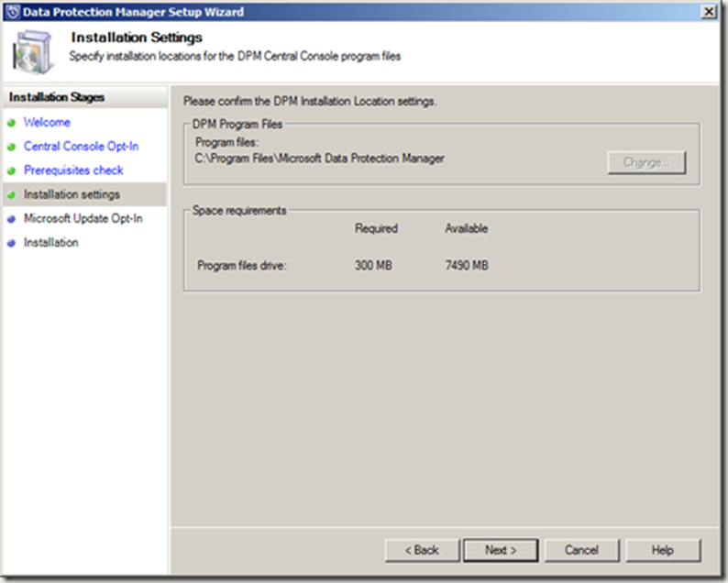Click the title bar shield icon
The image size is (728, 583).
pos(13,12)
